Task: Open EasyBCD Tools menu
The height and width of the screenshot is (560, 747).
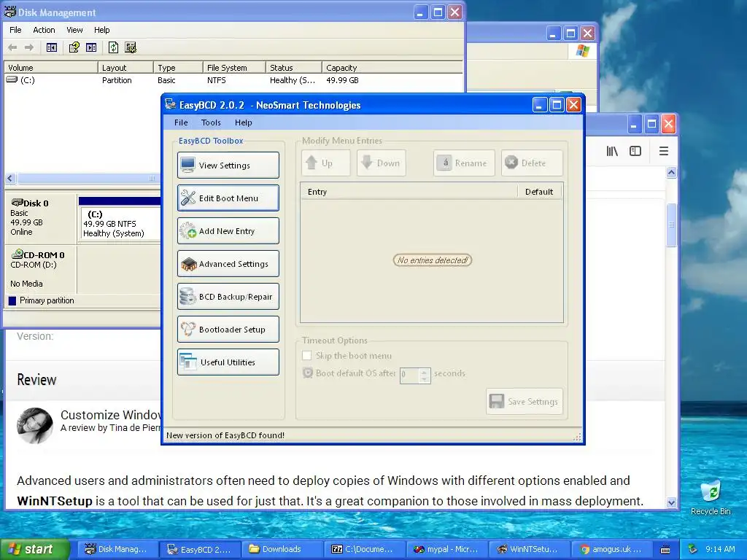Action: pyautogui.click(x=211, y=122)
